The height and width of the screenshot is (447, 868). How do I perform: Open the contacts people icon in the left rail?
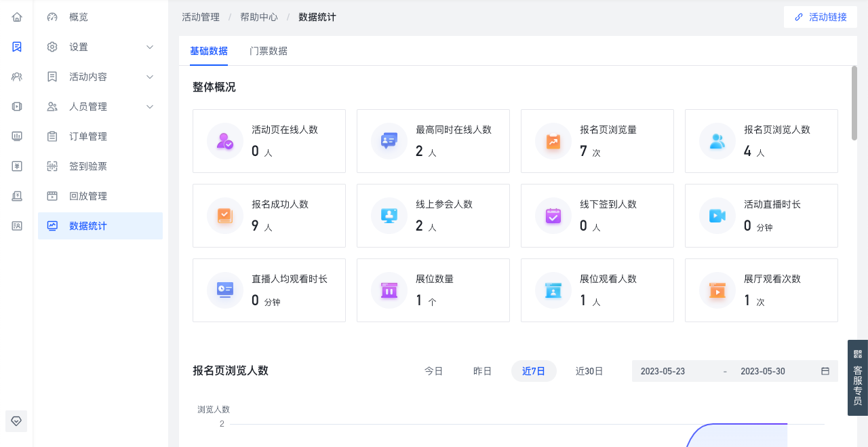(x=17, y=77)
